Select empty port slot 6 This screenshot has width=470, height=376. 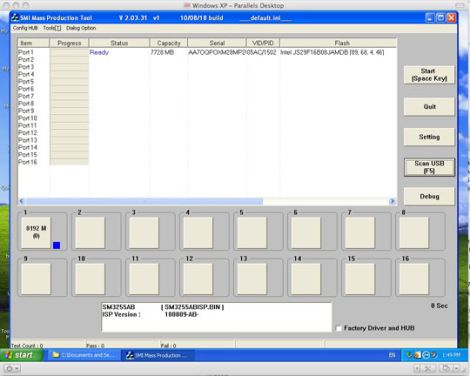tap(306, 233)
